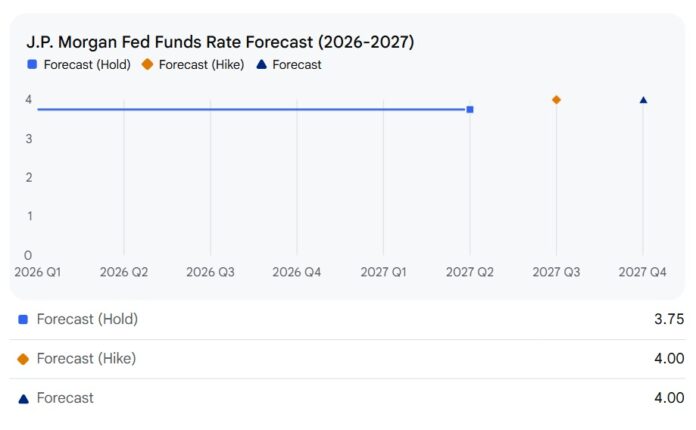This screenshot has height=430, width=696.
Task: Click the J.P. Morgan Fed Funds Rate Forecast title
Action: [220, 42]
